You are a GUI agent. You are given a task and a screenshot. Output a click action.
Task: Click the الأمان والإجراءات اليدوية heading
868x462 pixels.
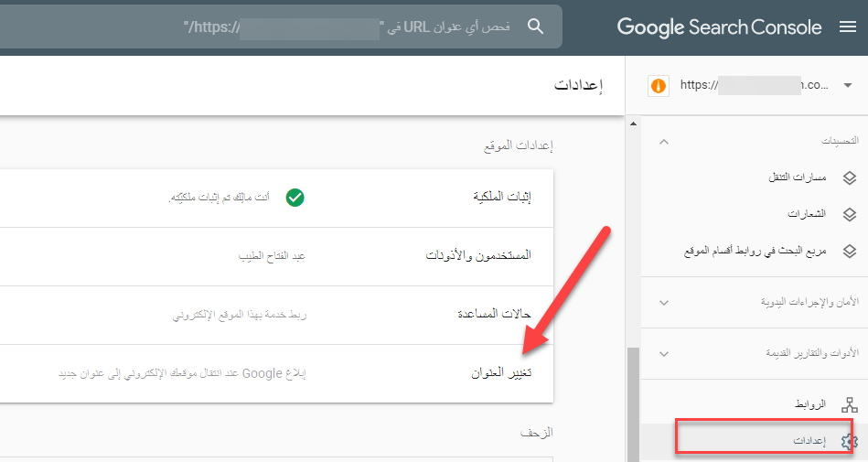tap(809, 302)
